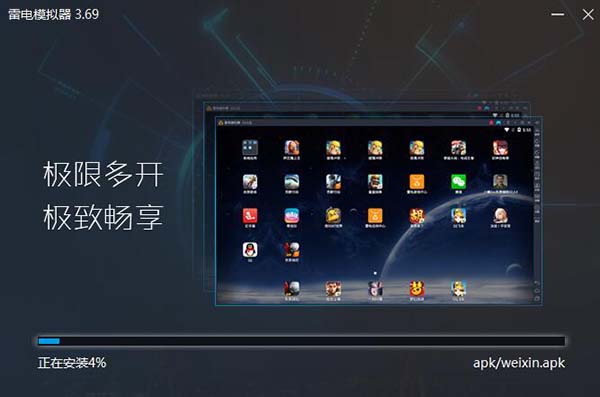Click the apk/weixin.apk file name
The image size is (600, 397).
[519, 363]
